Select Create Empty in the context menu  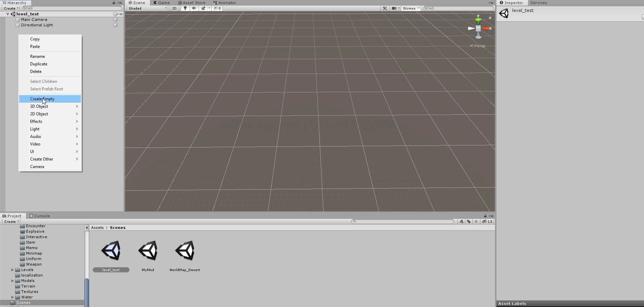click(x=50, y=99)
